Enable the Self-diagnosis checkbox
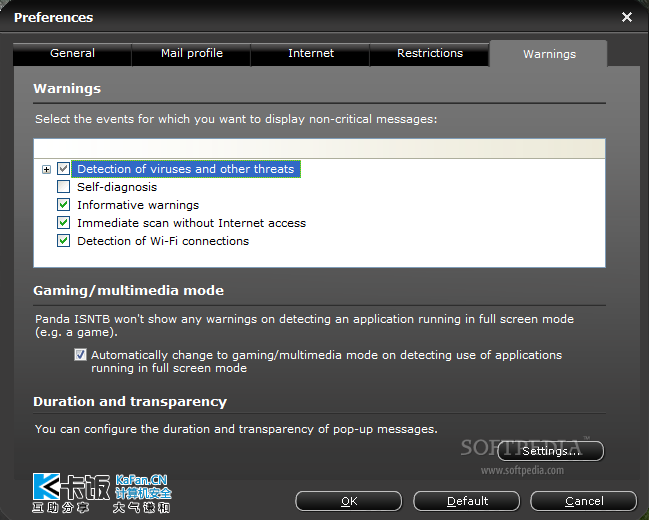This screenshot has height=520, width=649. pyautogui.click(x=63, y=187)
